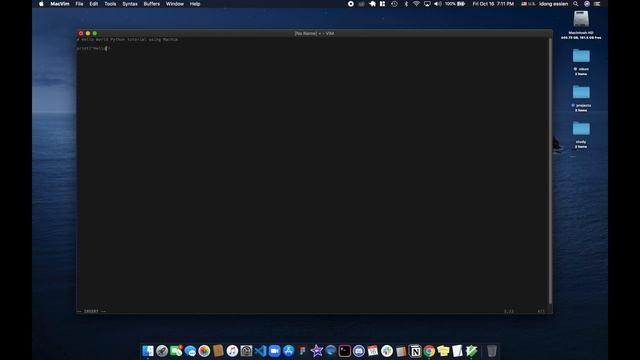The height and width of the screenshot is (360, 640).
Task: Show battery 100% status menu
Action: point(455,4)
